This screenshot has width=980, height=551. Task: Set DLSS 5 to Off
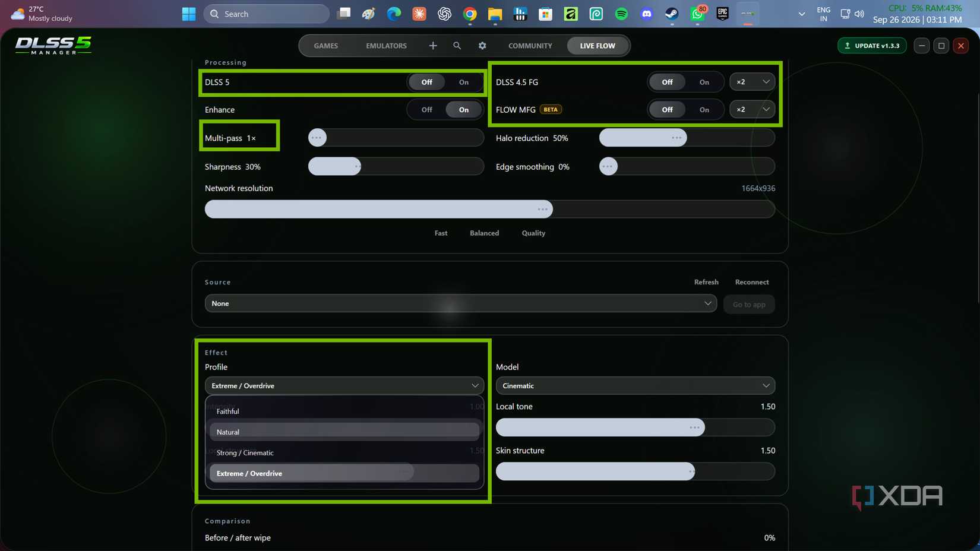(426, 82)
